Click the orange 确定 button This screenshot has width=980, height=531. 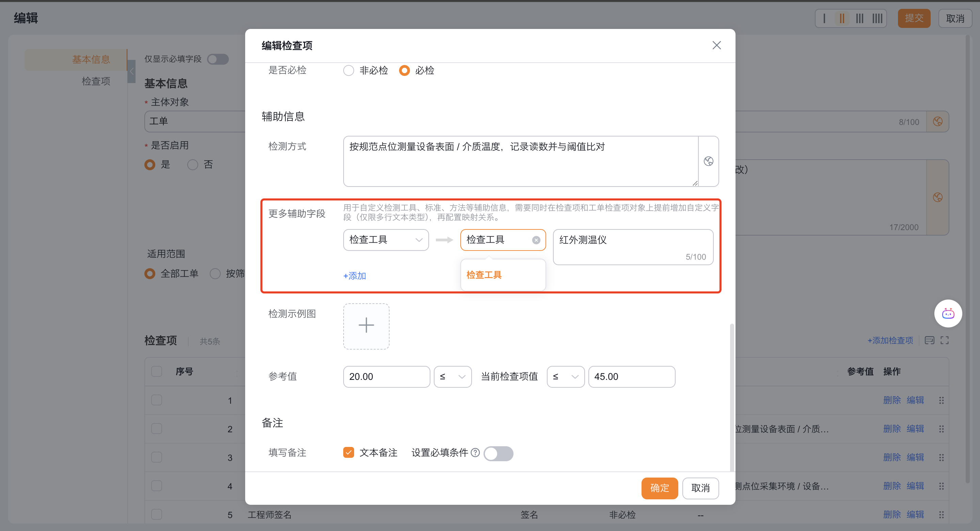coord(659,488)
